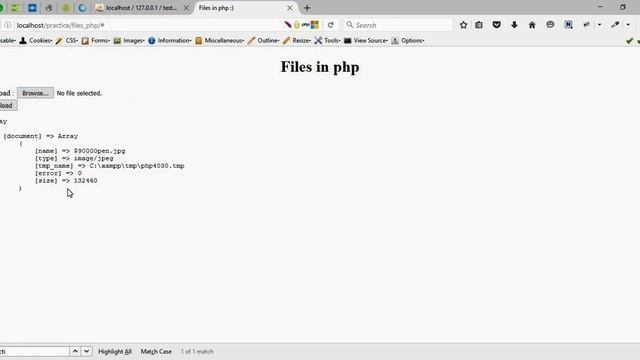
Task: Click the No file selected label
Action: pos(79,93)
